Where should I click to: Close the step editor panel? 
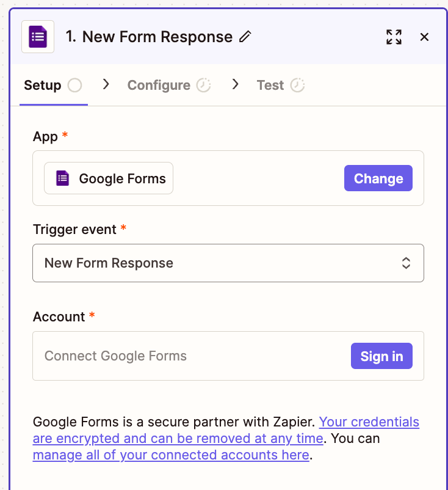pos(424,37)
